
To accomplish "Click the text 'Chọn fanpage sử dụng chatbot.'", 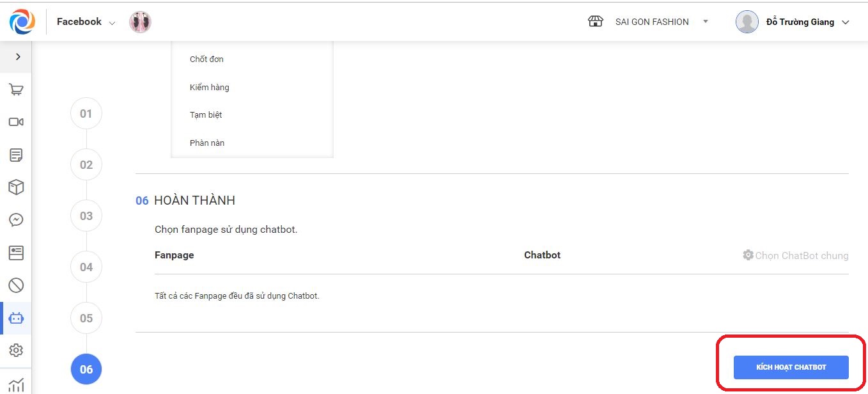I will coord(226,229).
